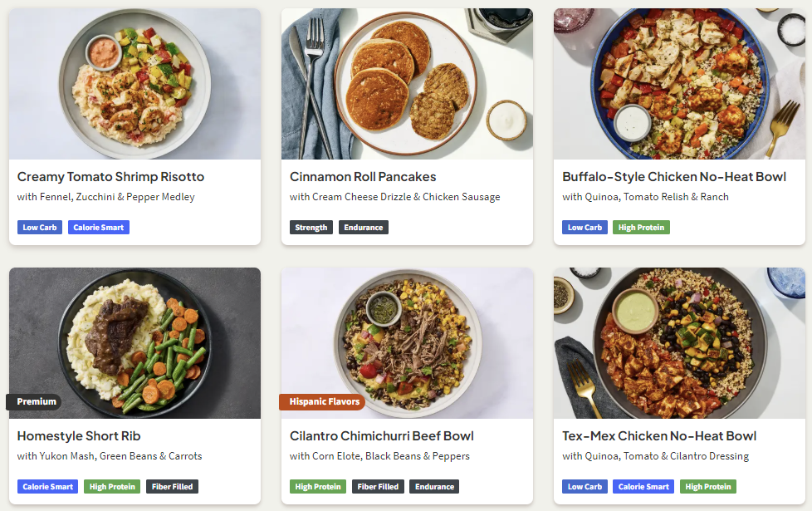Select the Premium badge on Short Rib
This screenshot has height=511, width=812.
coord(34,401)
